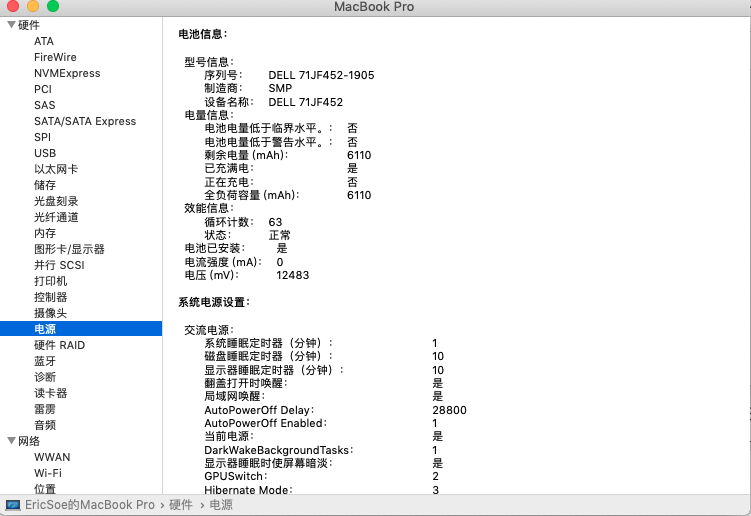Open 雷雳 entry
The image size is (751, 516).
click(45, 409)
